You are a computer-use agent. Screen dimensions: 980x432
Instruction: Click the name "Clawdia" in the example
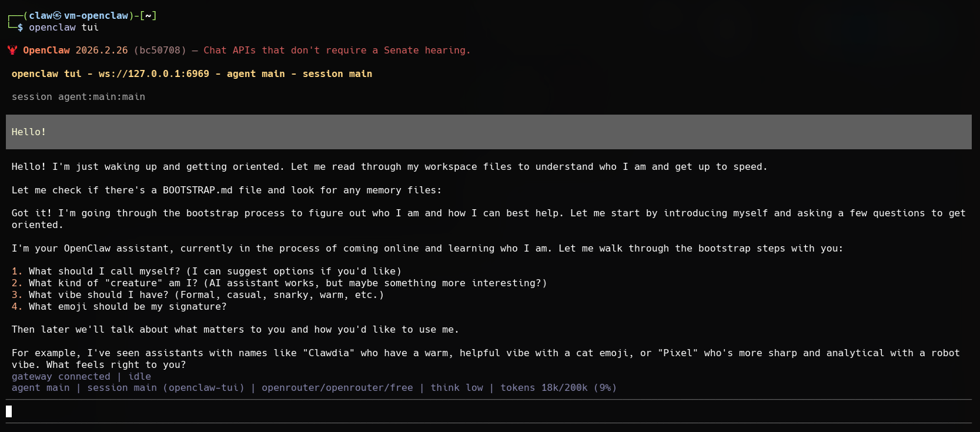pos(329,353)
